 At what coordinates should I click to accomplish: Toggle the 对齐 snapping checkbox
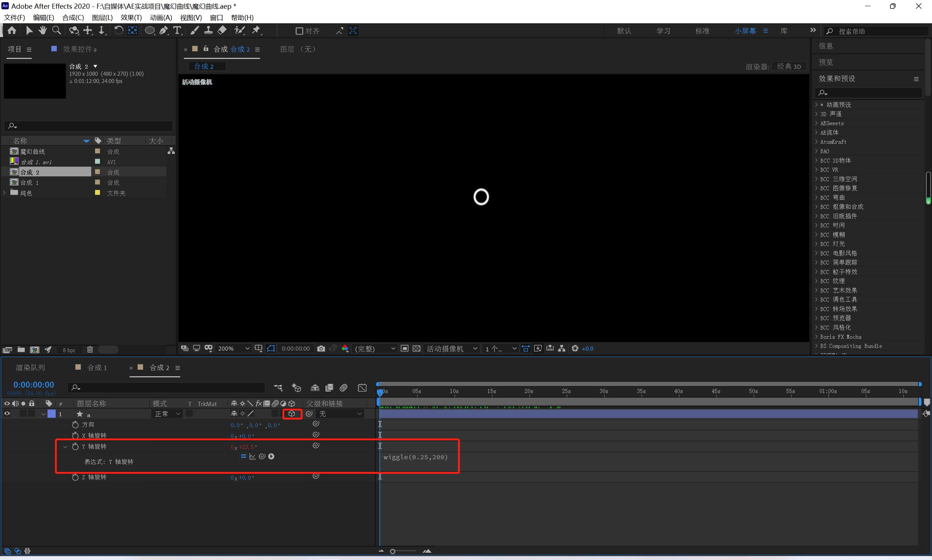pyautogui.click(x=299, y=31)
